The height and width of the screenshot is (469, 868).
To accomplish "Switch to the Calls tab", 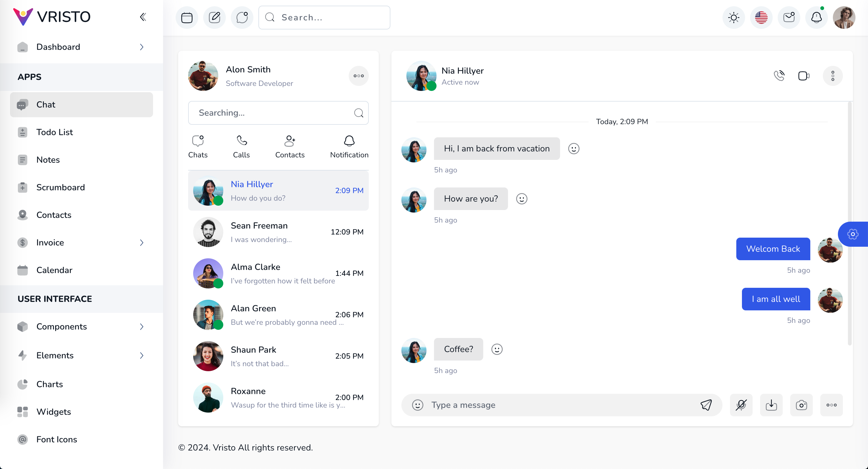I will click(241, 147).
